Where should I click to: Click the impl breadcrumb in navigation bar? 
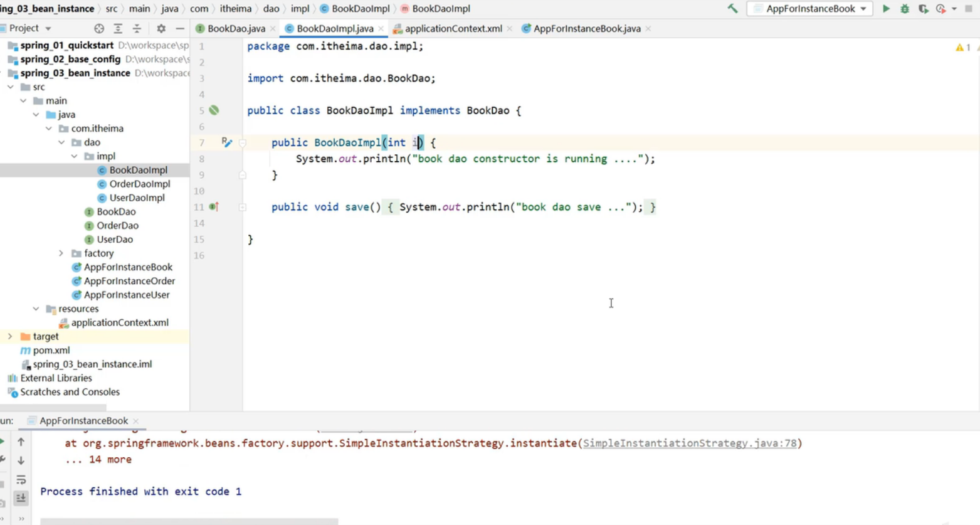coord(300,9)
